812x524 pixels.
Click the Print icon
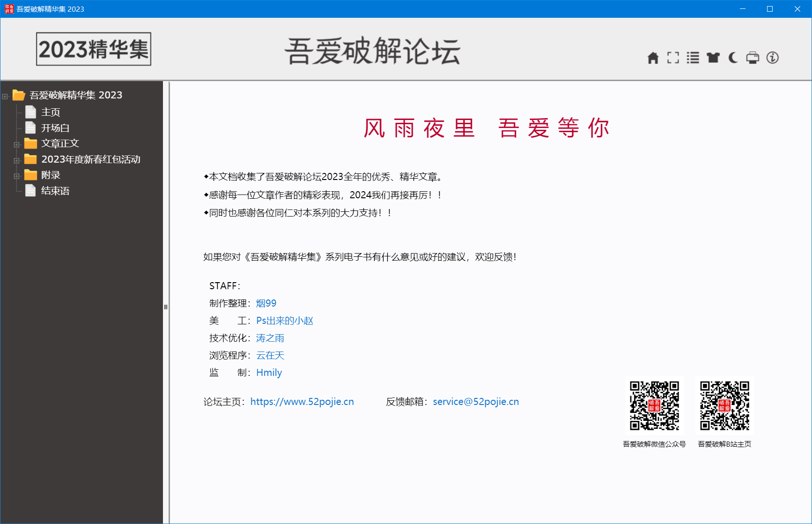click(753, 58)
